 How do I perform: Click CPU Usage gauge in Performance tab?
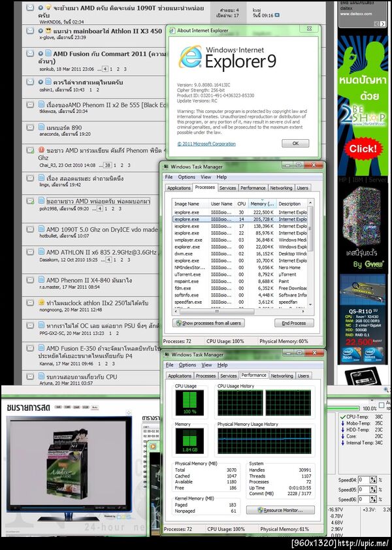coord(189,403)
